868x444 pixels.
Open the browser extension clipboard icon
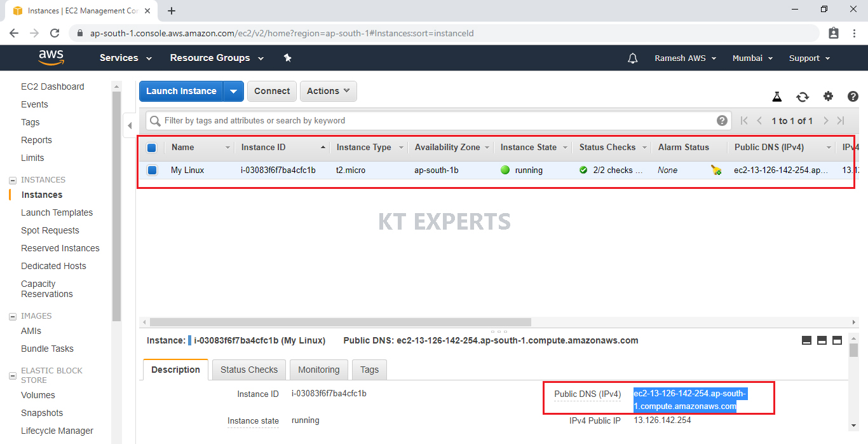coord(834,33)
